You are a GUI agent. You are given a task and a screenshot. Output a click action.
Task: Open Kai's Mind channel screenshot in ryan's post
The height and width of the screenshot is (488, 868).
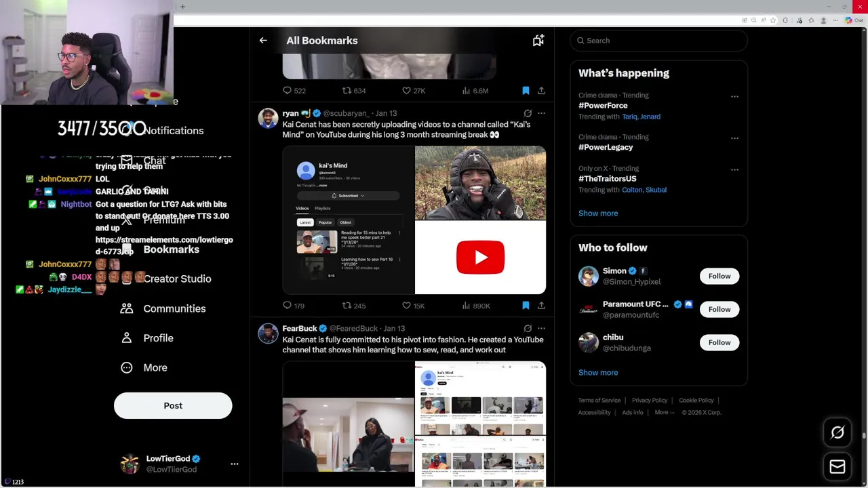tap(348, 220)
